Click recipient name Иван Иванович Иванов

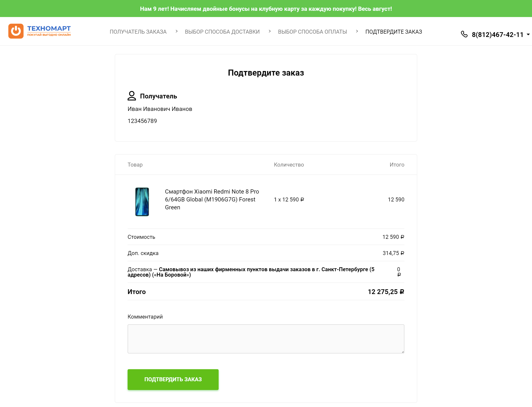(160, 109)
